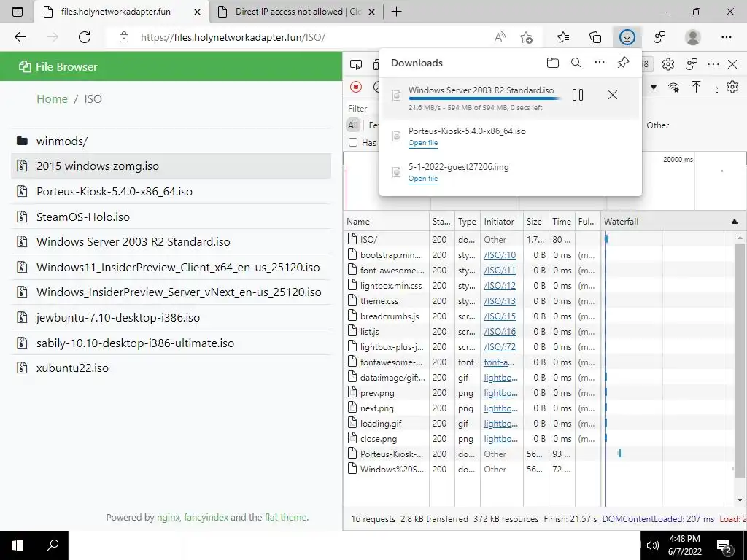Open the DevTools customize menu
The width and height of the screenshot is (747, 560).
[713, 64]
